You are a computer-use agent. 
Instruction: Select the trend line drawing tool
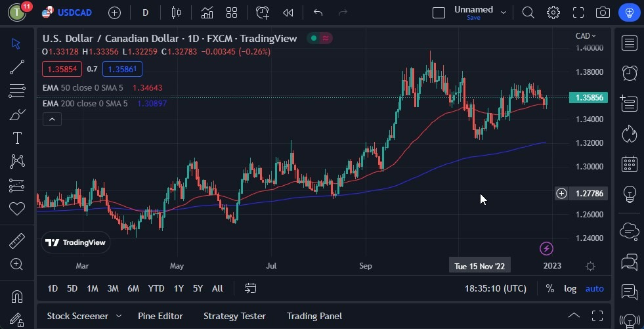tap(17, 67)
